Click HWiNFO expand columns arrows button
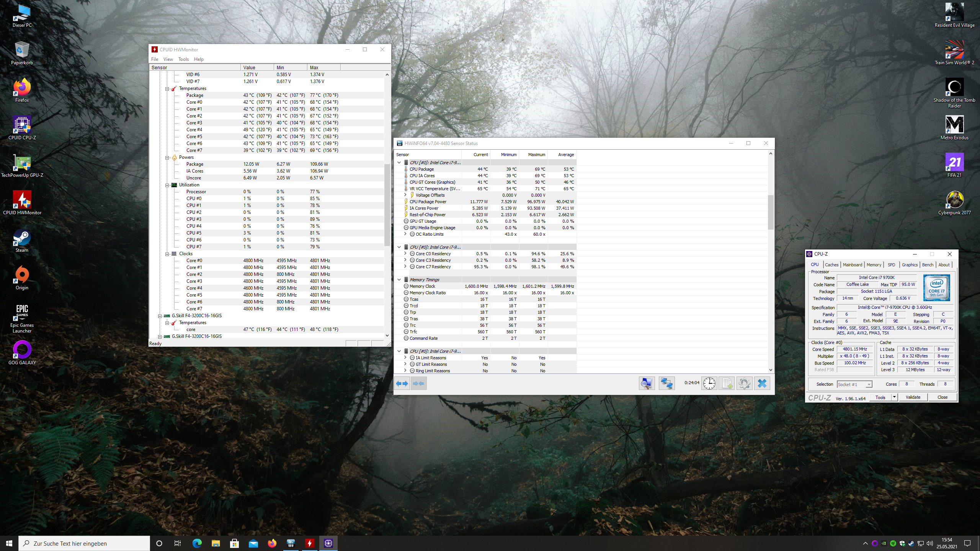This screenshot has width=980, height=551. [x=402, y=383]
